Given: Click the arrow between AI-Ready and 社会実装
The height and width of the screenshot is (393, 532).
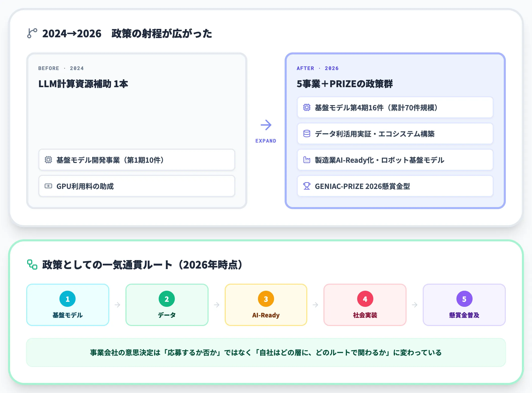Looking at the screenshot, I should pos(315,305).
